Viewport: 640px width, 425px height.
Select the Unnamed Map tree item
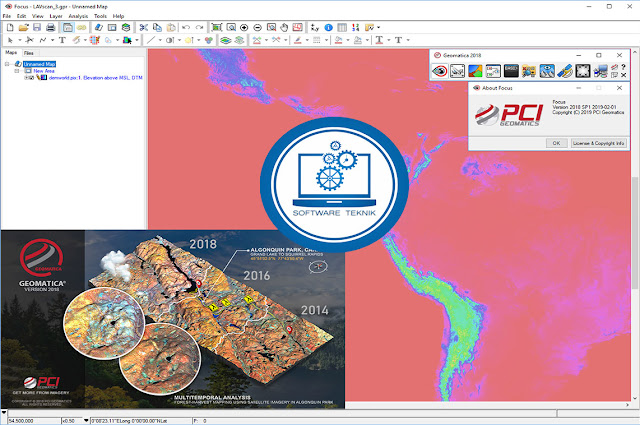(x=39, y=64)
